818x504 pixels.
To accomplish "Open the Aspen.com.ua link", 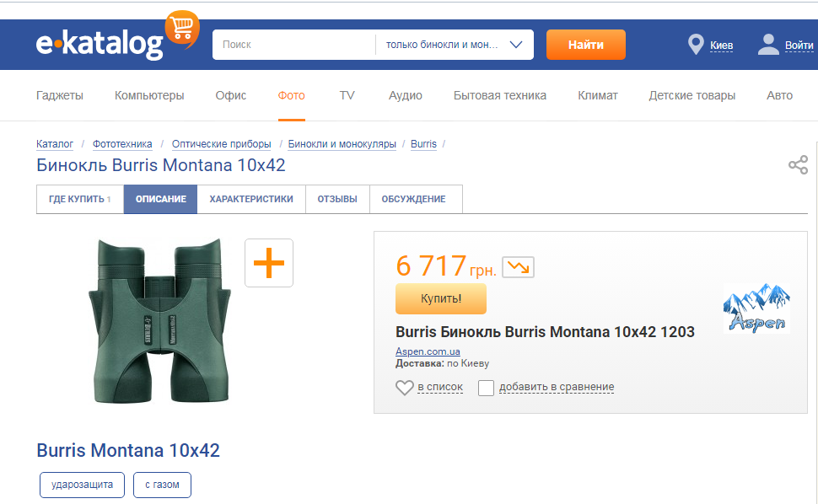I will coord(428,351).
